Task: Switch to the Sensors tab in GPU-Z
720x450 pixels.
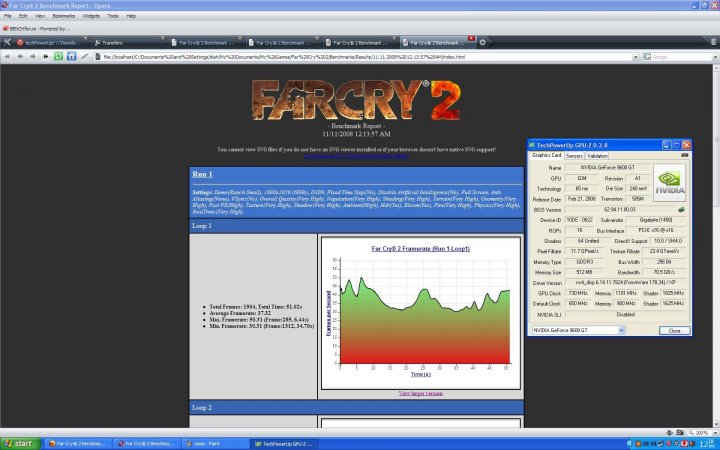Action: [574, 156]
